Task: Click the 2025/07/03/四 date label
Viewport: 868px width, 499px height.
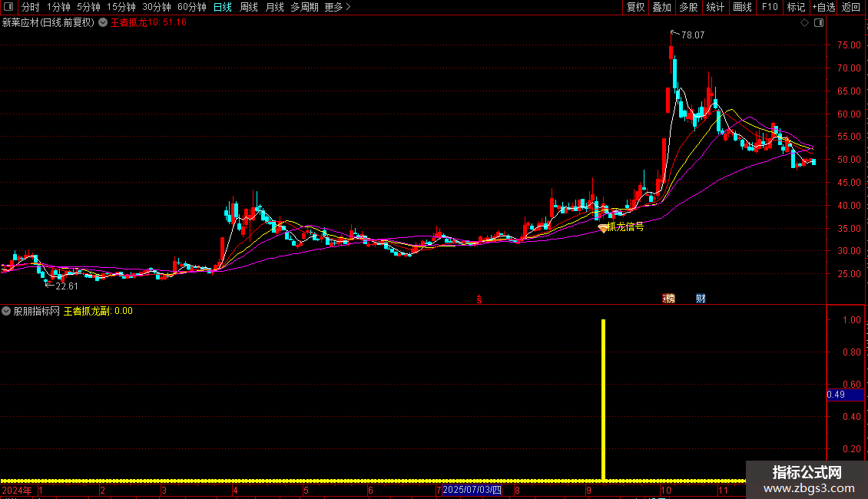Action: (x=472, y=490)
